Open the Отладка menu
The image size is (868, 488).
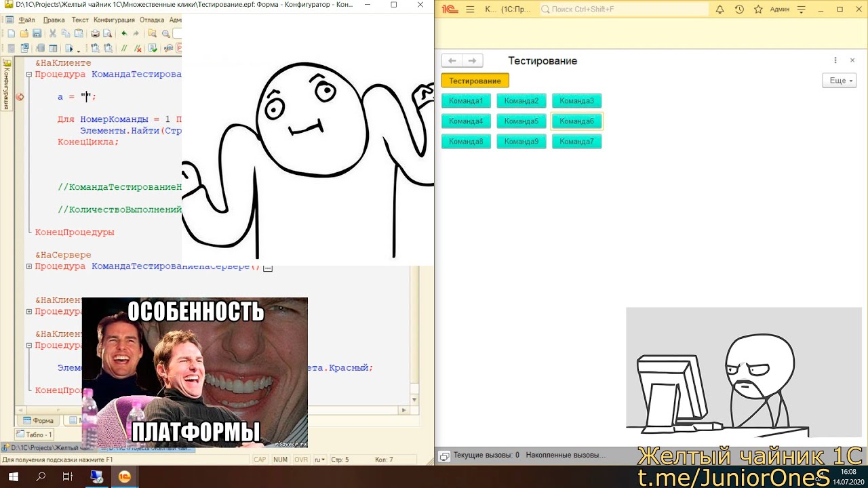click(152, 20)
